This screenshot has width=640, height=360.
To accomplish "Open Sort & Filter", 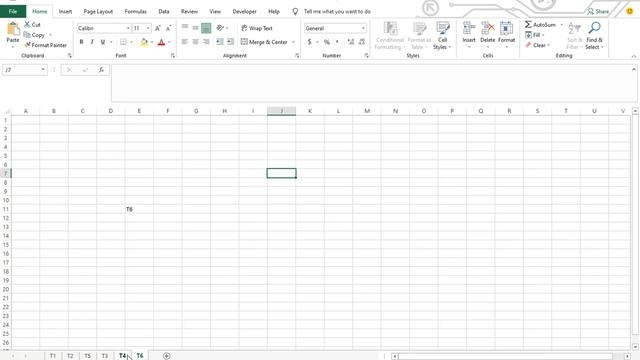I will (575, 36).
